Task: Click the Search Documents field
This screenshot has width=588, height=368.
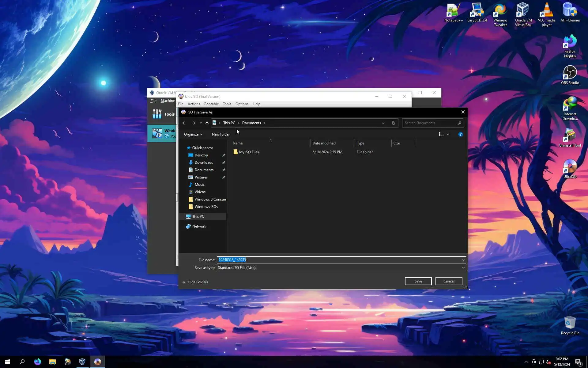Action: click(430, 123)
